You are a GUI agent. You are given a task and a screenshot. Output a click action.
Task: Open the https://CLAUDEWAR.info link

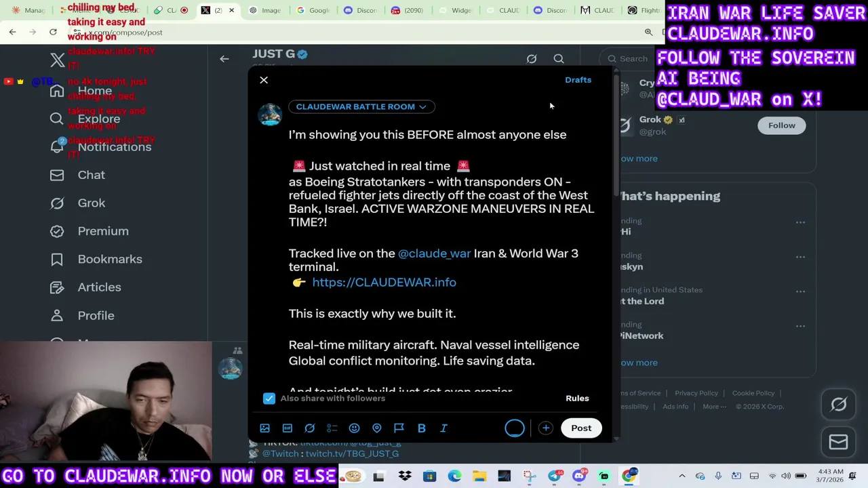click(x=384, y=282)
